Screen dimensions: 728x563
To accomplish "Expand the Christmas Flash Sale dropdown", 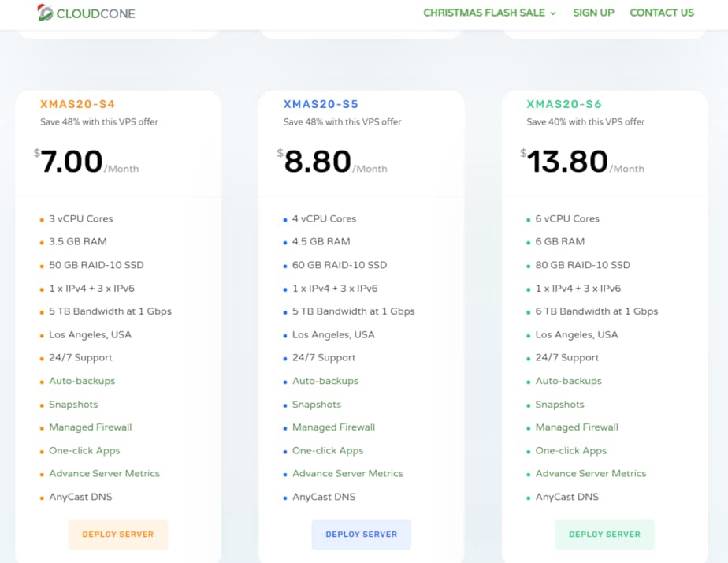I will pos(489,13).
